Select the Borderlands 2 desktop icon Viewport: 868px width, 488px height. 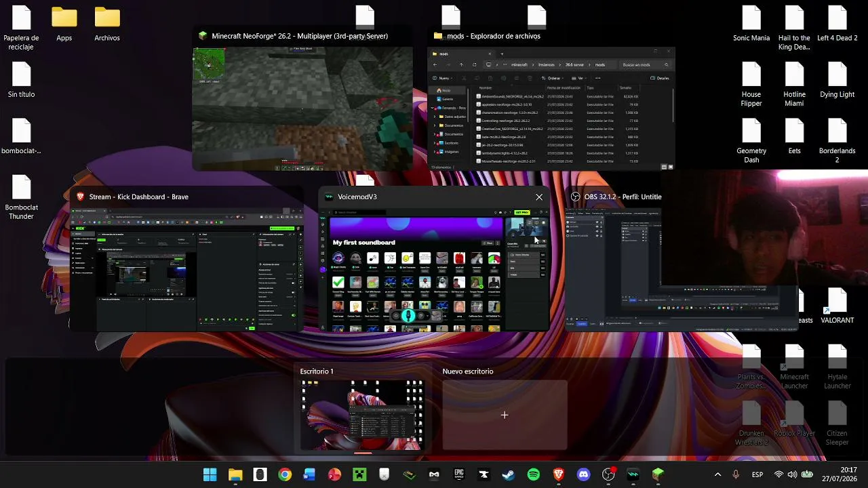tap(837, 142)
